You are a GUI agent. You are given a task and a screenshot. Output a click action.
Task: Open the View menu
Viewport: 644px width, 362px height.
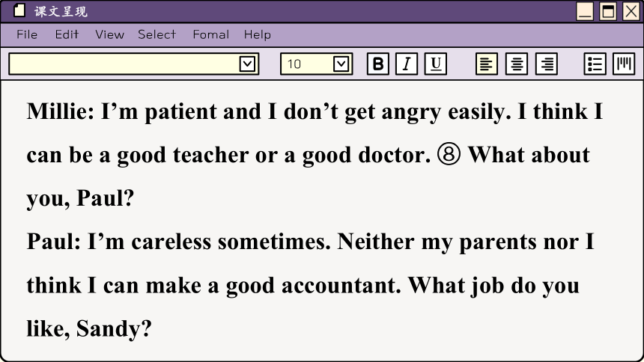[x=109, y=34]
